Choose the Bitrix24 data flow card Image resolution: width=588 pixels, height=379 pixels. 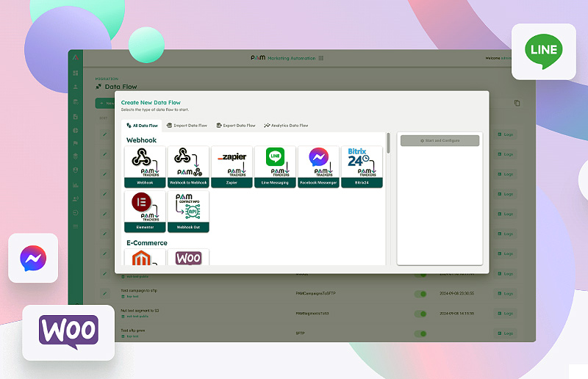(x=362, y=167)
